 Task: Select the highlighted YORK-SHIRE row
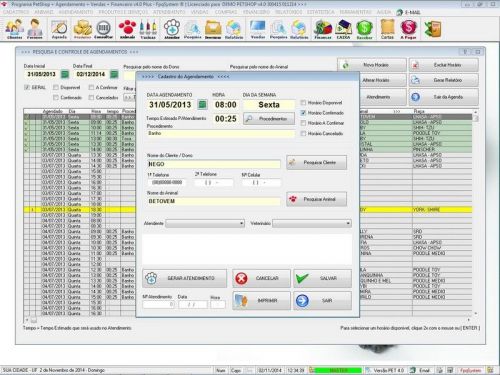(248, 210)
